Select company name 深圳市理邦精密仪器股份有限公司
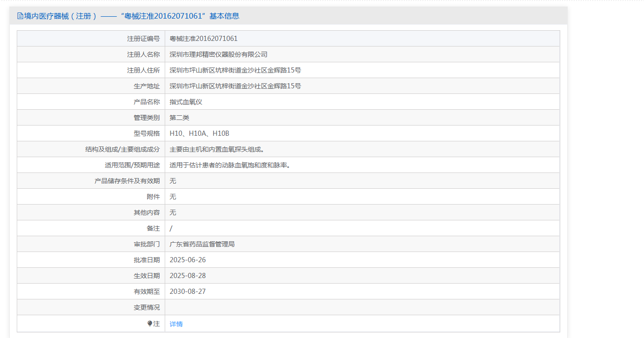 218,54
